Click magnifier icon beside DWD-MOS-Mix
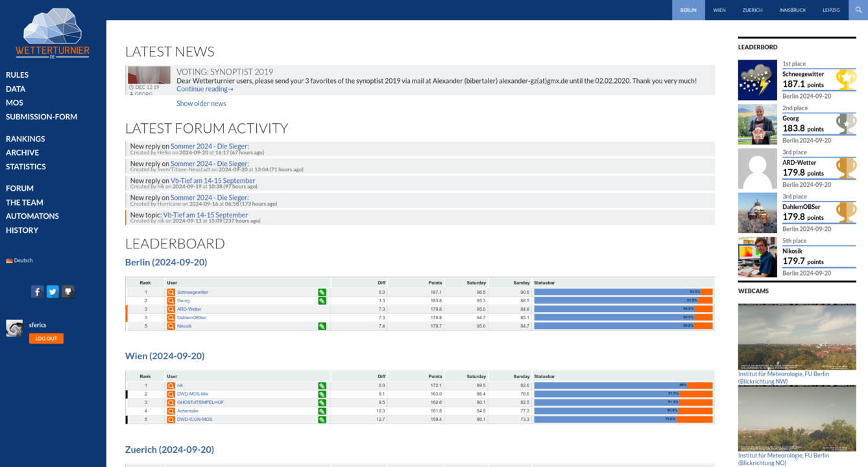The width and height of the screenshot is (868, 467). coord(171,394)
